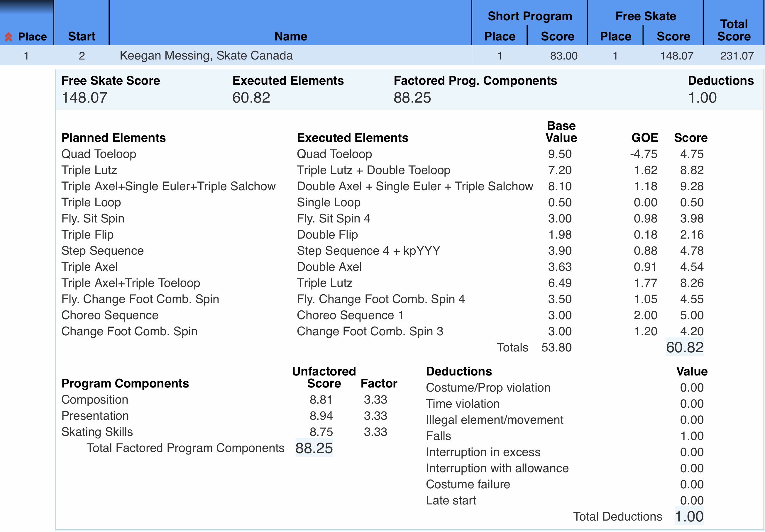Click Short Program Score column header
The width and height of the screenshot is (765, 532).
[x=557, y=36]
